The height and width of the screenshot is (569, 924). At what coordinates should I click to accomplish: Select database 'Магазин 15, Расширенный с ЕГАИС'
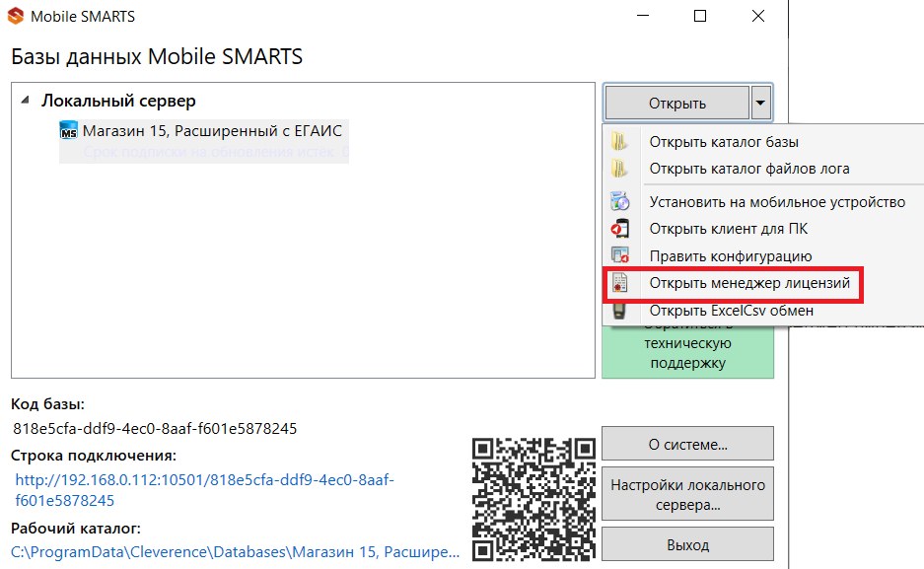tap(204, 141)
